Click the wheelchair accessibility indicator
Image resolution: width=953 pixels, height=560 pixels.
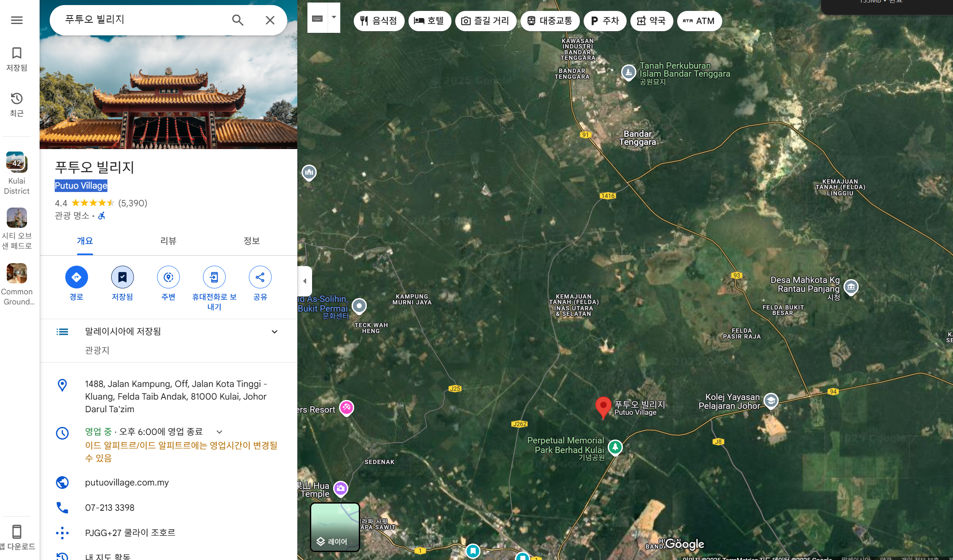(x=101, y=216)
